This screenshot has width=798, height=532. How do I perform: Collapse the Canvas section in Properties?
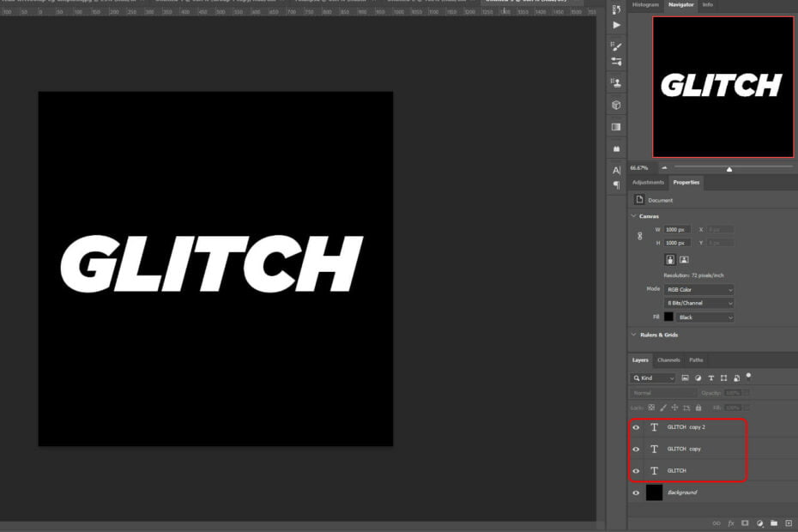point(633,216)
